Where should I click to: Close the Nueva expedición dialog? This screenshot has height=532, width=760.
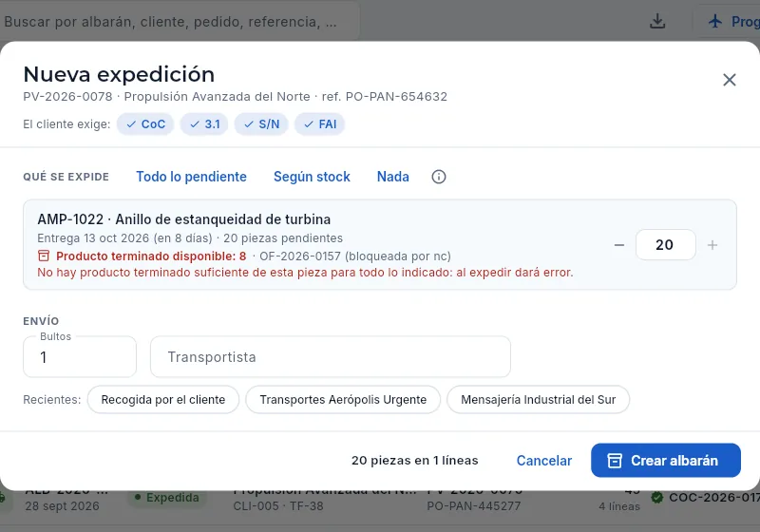pyautogui.click(x=729, y=80)
